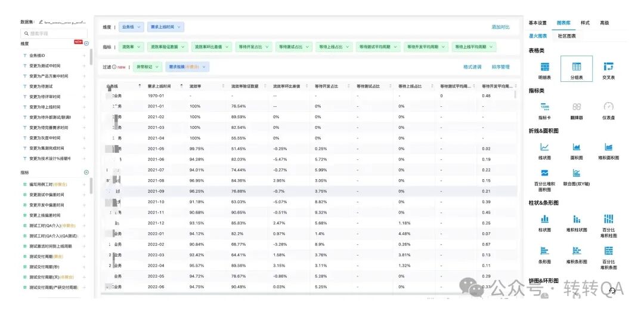This screenshot has width=644, height=314.
Task: Click the dimension list scrollbar
Action: (x=91, y=57)
